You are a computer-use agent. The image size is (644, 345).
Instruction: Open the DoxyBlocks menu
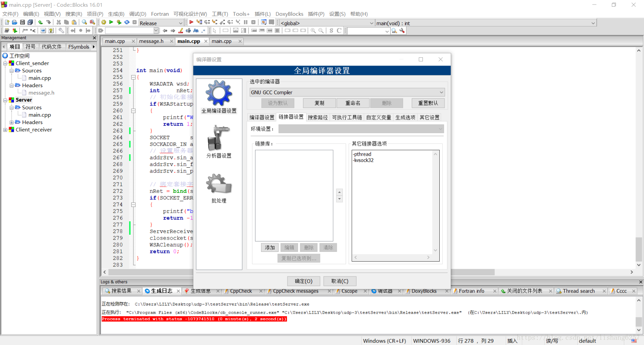pos(289,14)
